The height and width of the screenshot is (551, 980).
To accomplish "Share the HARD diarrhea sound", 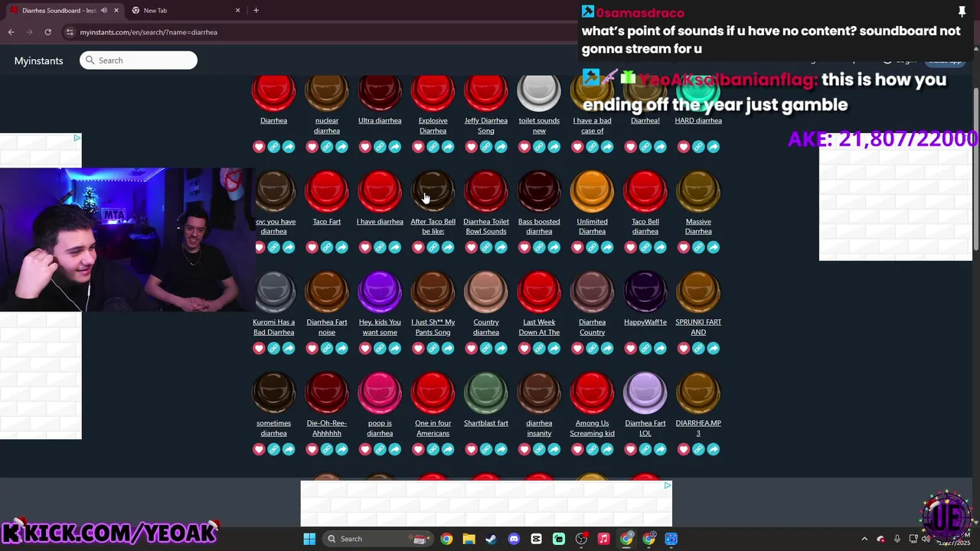I will tap(713, 146).
